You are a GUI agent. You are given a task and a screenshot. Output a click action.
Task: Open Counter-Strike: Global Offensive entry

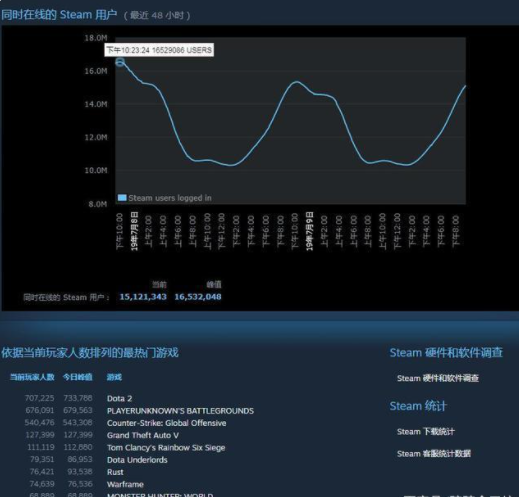coord(167,423)
